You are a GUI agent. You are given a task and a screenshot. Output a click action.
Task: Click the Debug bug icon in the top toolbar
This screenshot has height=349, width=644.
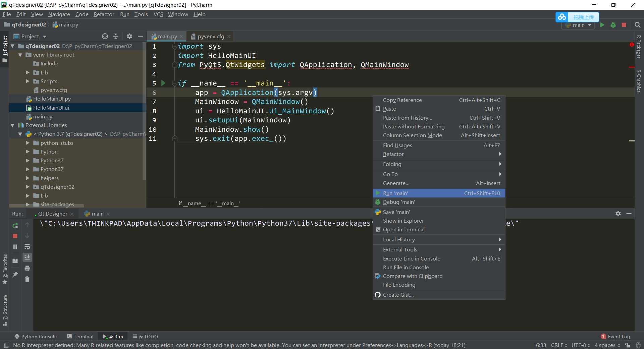coord(613,25)
